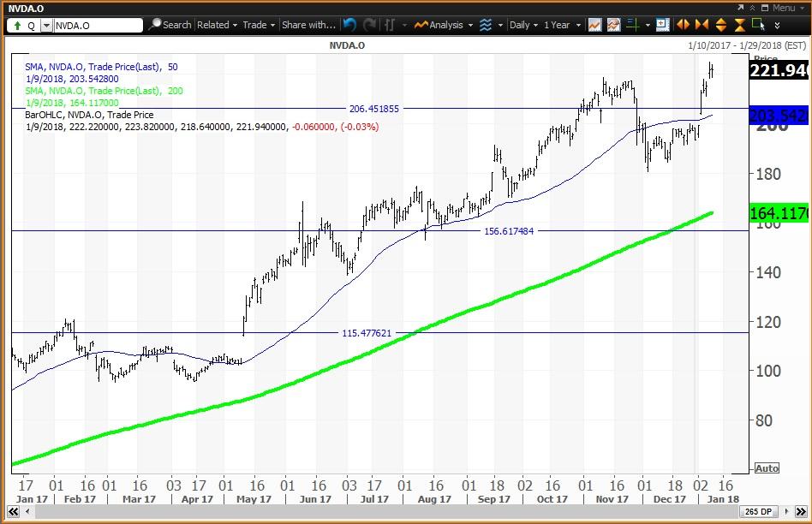Click the Aug 17 month label on axis
The image size is (812, 524).
coord(434,499)
